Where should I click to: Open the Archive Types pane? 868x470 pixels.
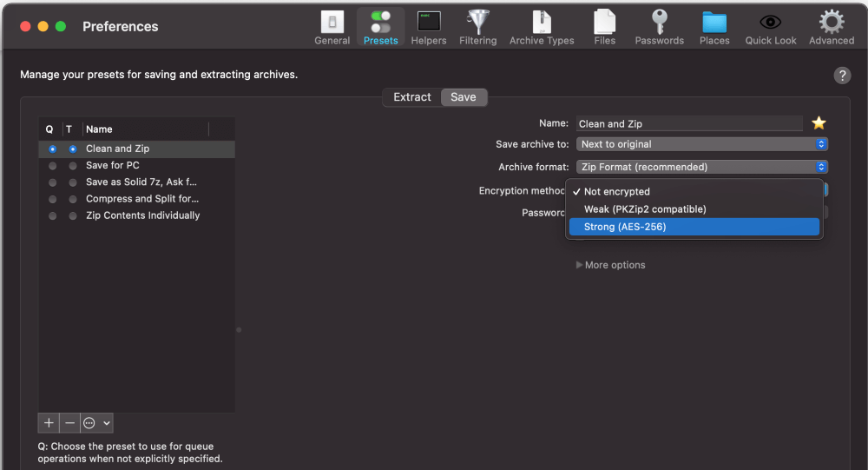542,27
